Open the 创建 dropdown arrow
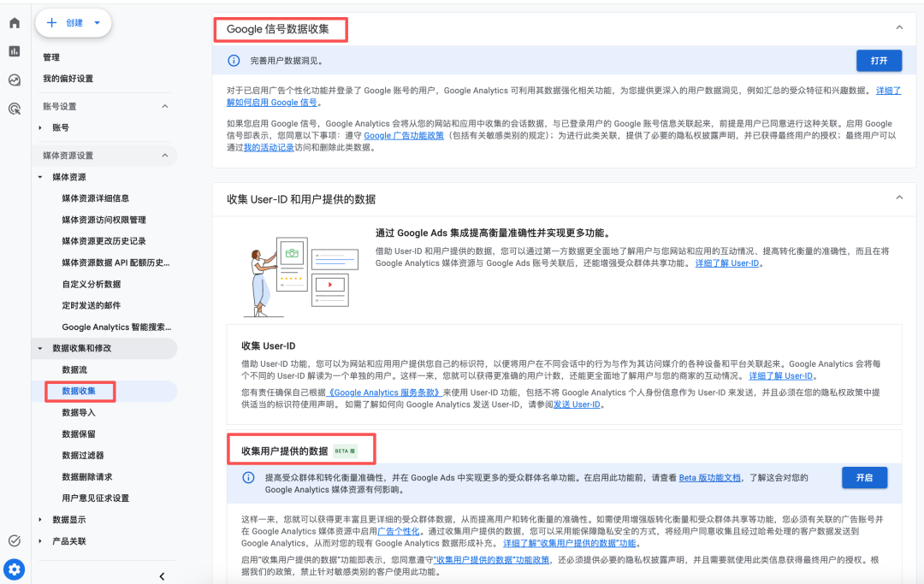The width and height of the screenshot is (924, 584). (x=98, y=23)
